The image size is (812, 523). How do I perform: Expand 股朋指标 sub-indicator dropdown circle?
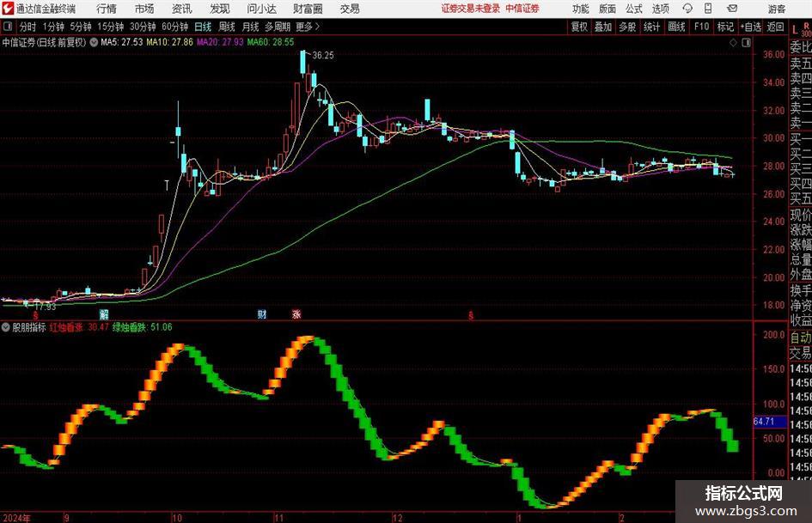pos(6,327)
